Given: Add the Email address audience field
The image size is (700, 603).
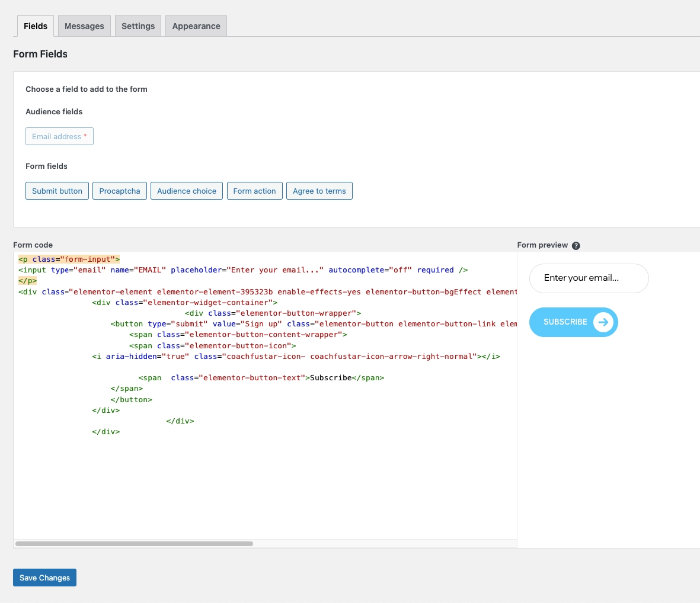Looking at the screenshot, I should [x=59, y=136].
